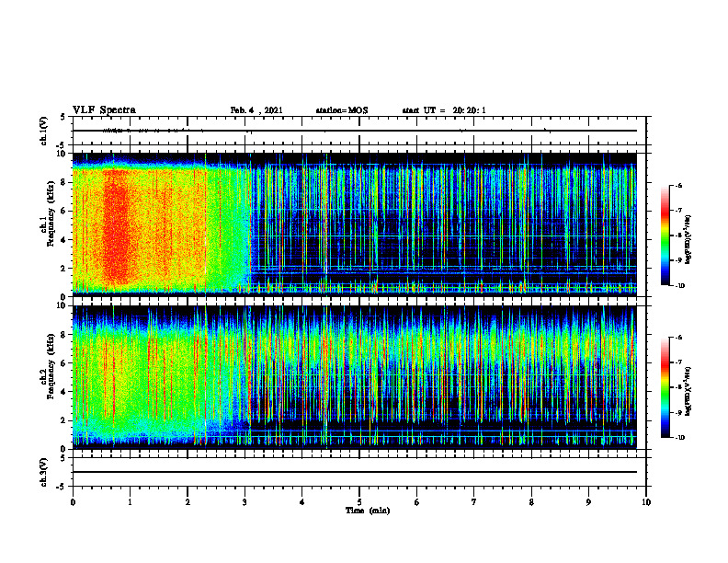
Task: Click the "0" tick on the time axis
Action: (73, 502)
